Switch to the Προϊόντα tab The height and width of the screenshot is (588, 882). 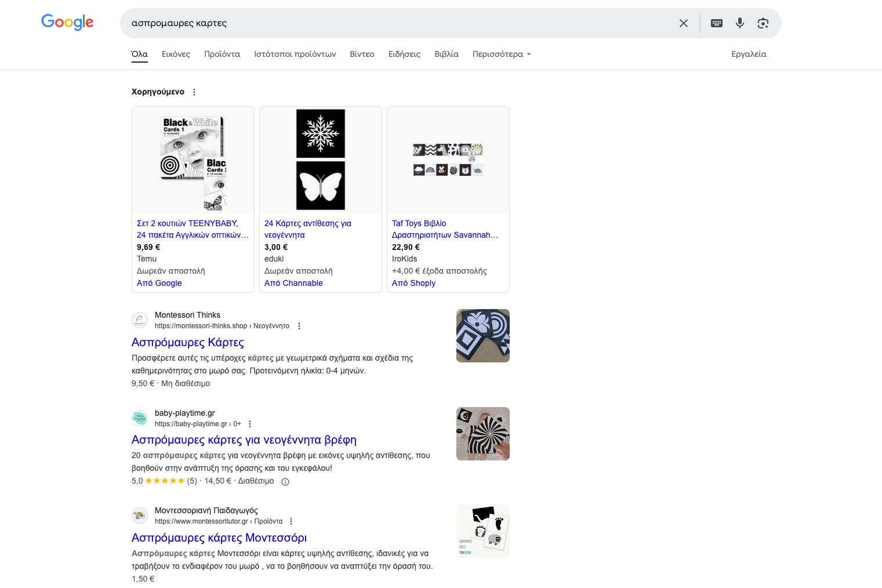[222, 54]
